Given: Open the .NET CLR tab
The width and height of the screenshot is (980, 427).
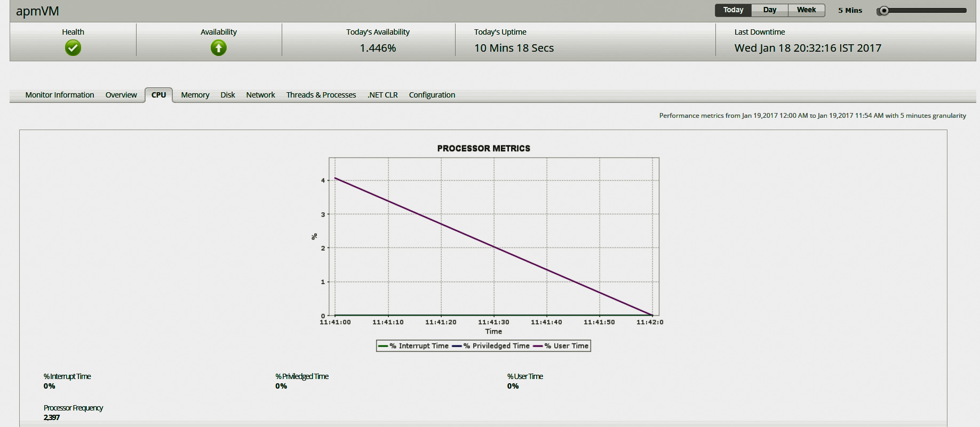Looking at the screenshot, I should [383, 95].
